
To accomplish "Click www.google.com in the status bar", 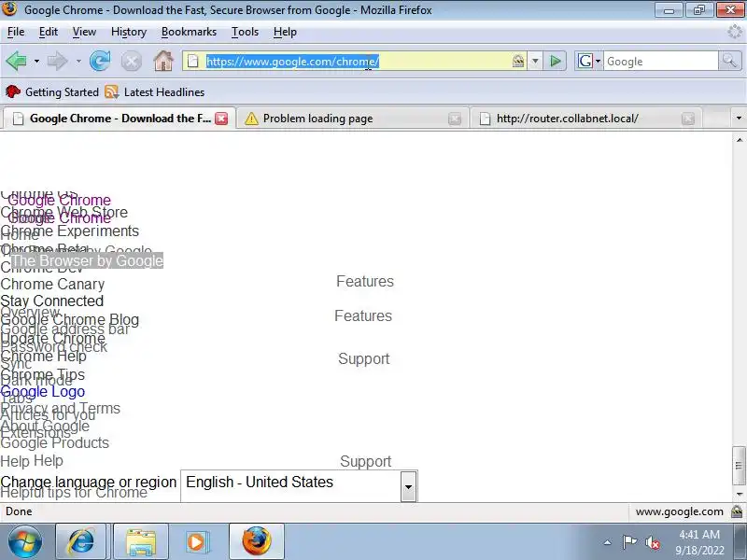I will 679,511.
